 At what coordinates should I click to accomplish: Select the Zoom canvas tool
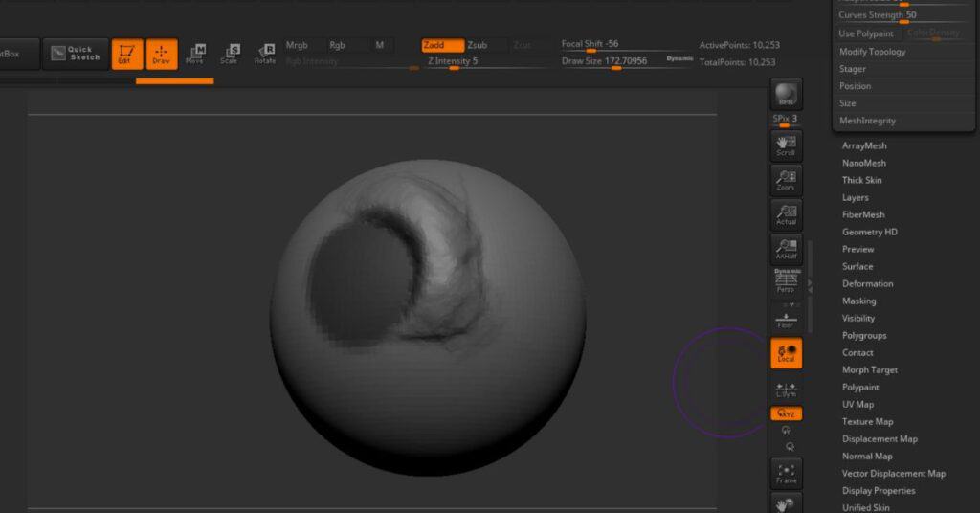click(786, 180)
